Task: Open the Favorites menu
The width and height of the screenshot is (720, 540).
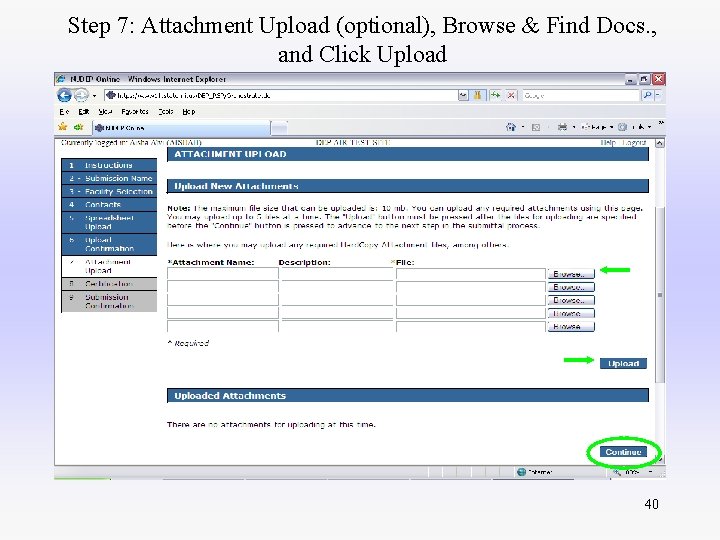Action: (135, 112)
